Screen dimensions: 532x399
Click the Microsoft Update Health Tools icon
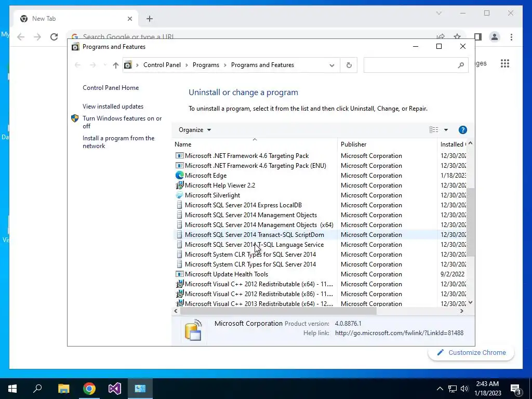(179, 274)
